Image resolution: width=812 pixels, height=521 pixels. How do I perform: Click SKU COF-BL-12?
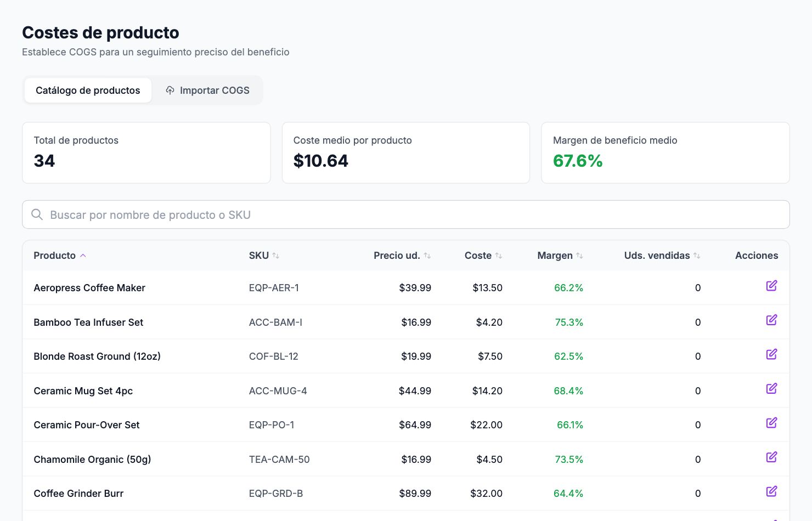click(x=274, y=356)
